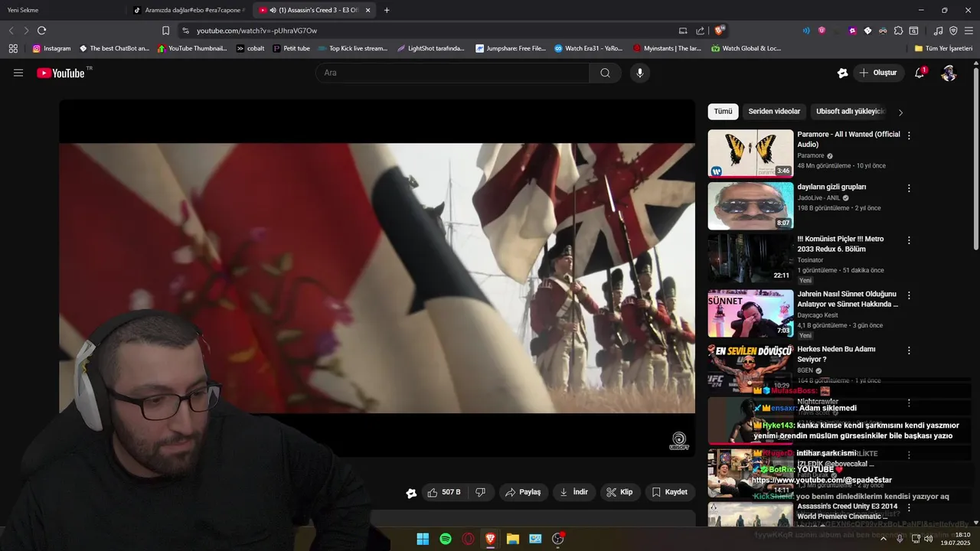
Task: Open Opera from the taskbar
Action: pos(468,539)
